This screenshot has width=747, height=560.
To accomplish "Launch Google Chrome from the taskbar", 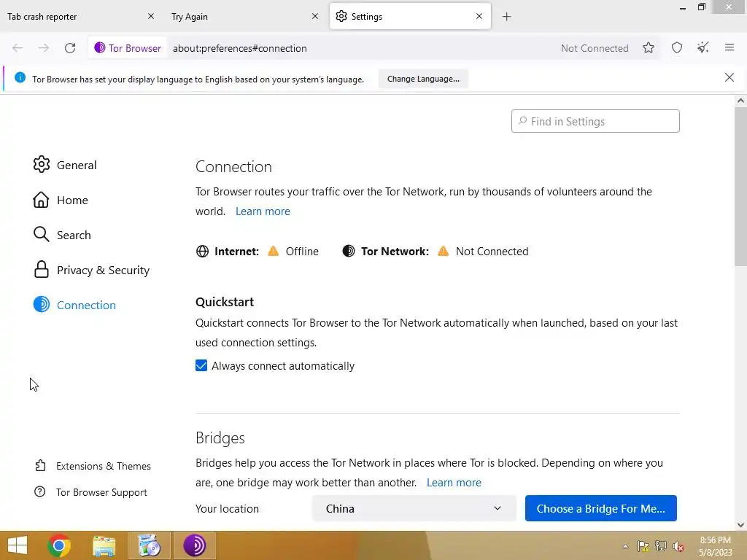I will (x=59, y=545).
